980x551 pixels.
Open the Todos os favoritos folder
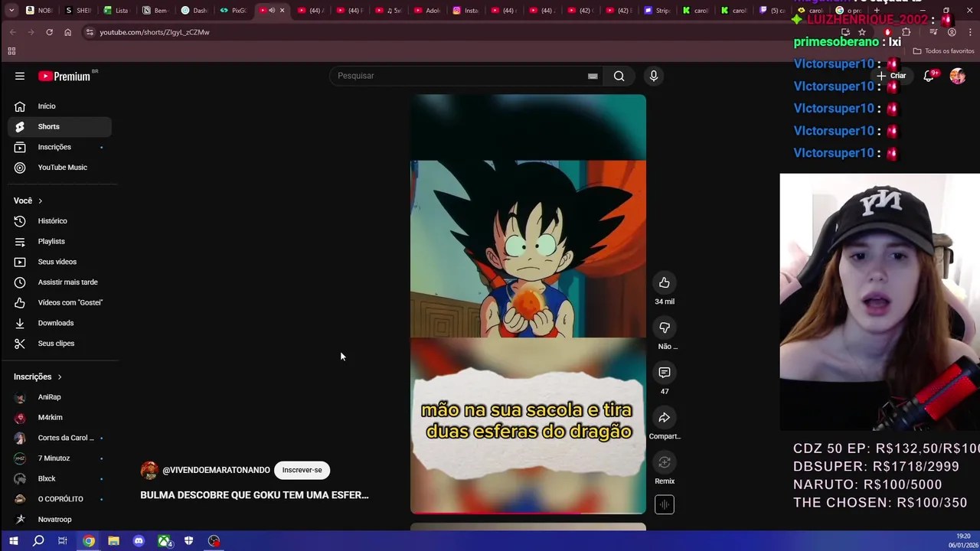point(943,51)
